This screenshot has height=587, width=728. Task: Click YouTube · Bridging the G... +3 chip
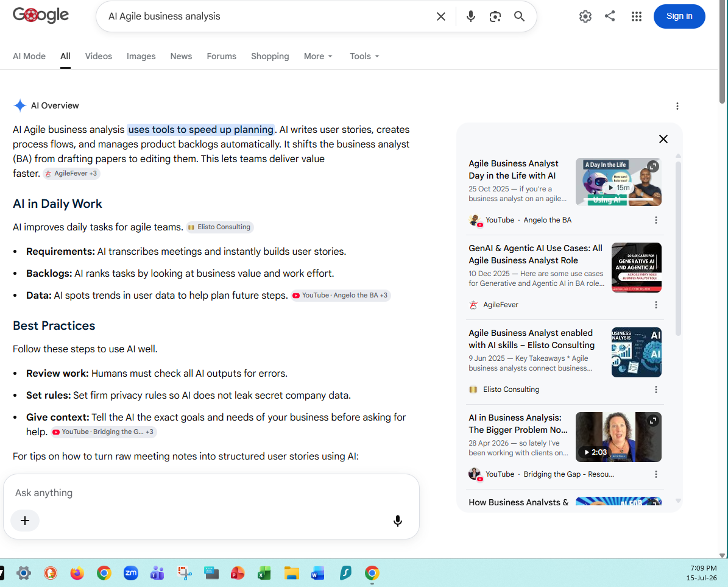[104, 432]
